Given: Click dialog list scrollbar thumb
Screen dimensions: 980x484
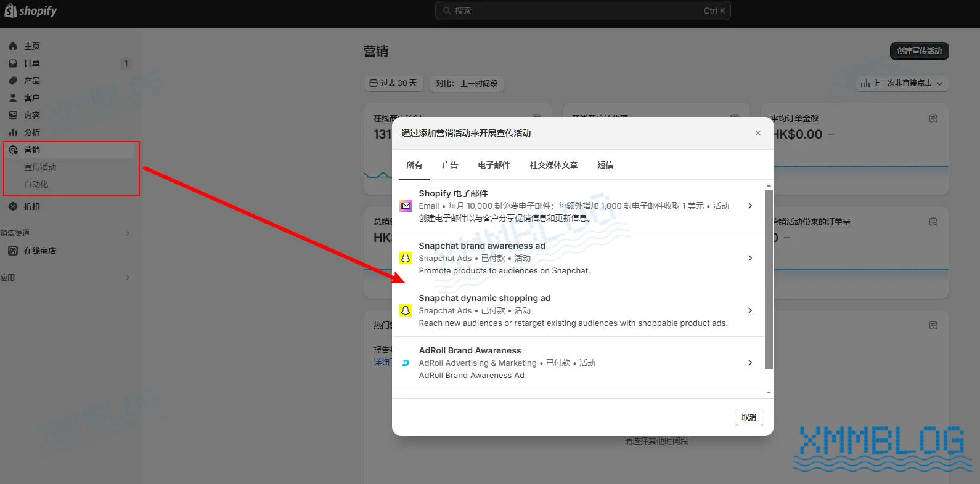Looking at the screenshot, I should tap(769, 280).
